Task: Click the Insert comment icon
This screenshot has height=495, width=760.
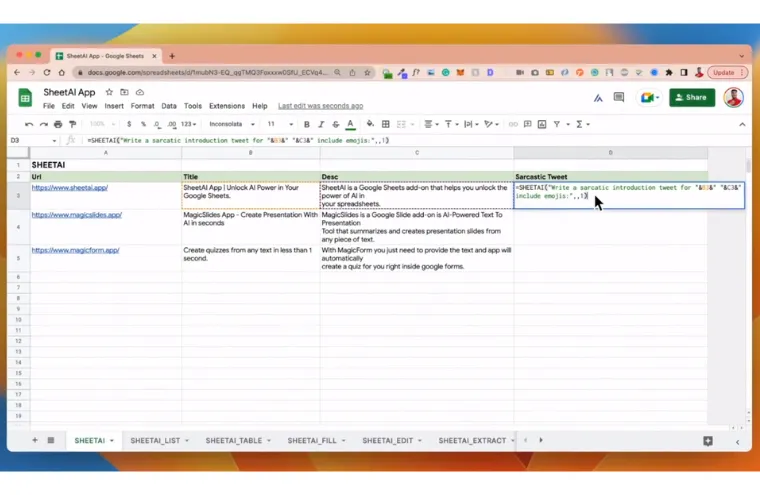Action: (527, 124)
